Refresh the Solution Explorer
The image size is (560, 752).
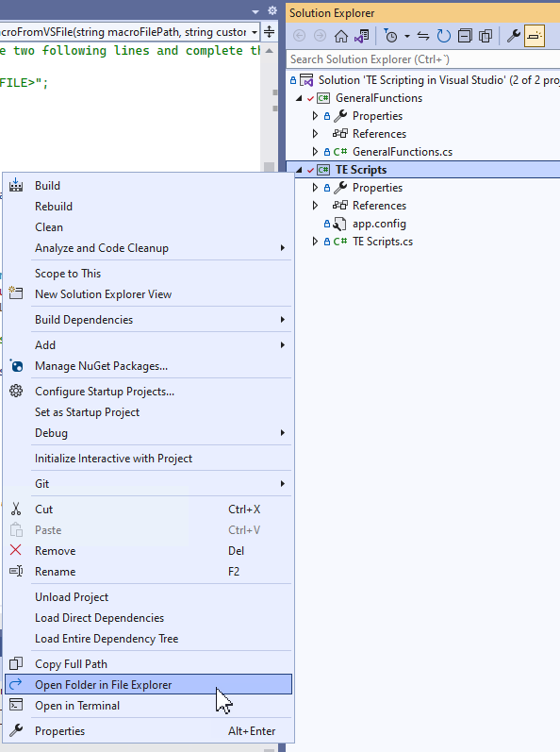(444, 36)
